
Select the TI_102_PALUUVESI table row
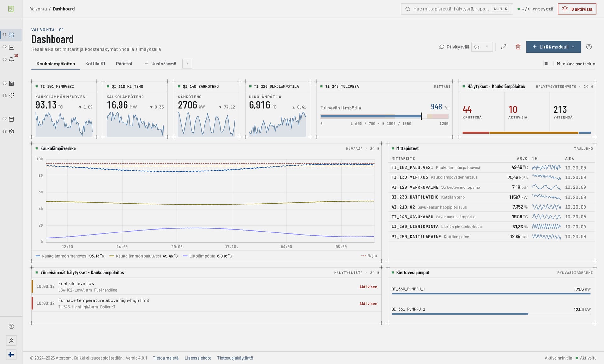coord(491,168)
